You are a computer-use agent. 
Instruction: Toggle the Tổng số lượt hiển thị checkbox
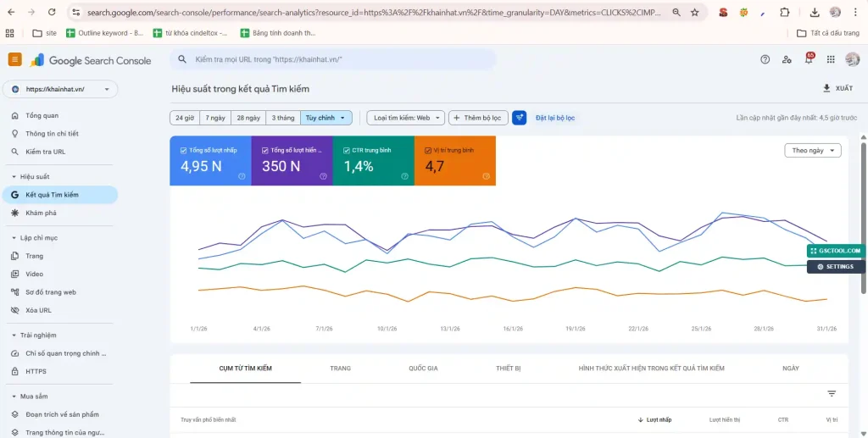pos(265,151)
